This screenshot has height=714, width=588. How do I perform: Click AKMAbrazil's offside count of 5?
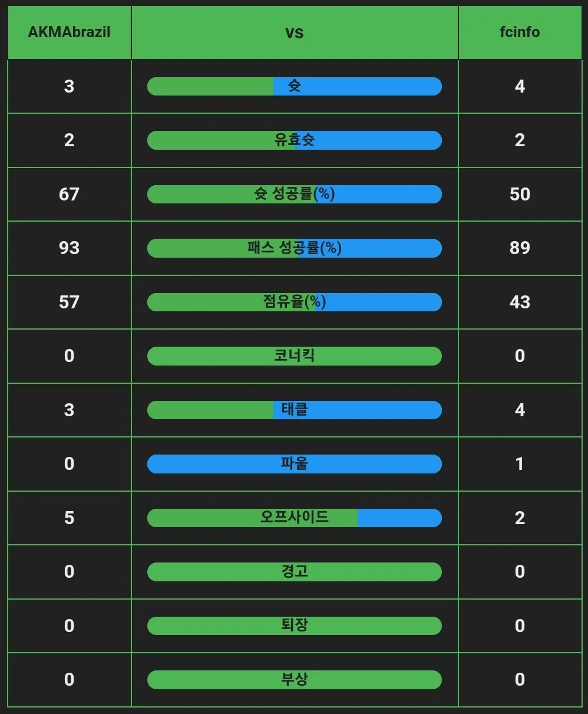point(69,518)
